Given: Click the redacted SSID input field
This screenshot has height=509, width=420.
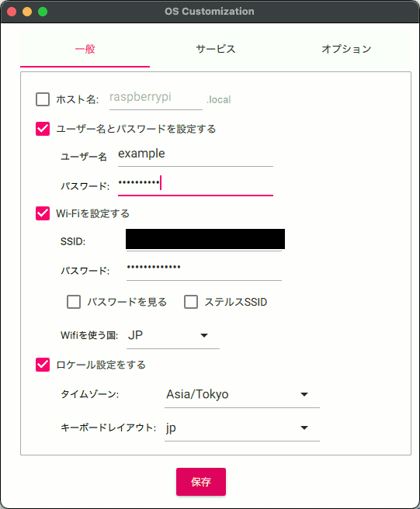Looking at the screenshot, I should point(205,239).
